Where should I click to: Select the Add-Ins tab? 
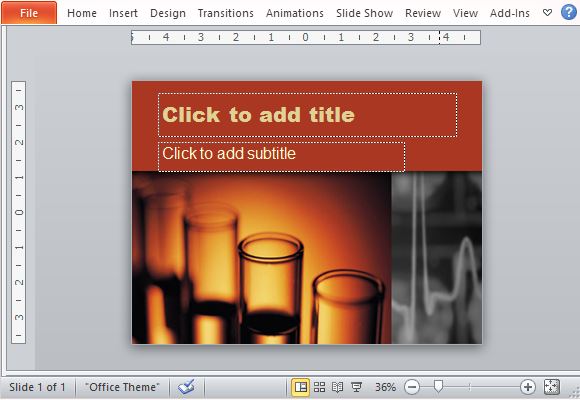click(510, 13)
